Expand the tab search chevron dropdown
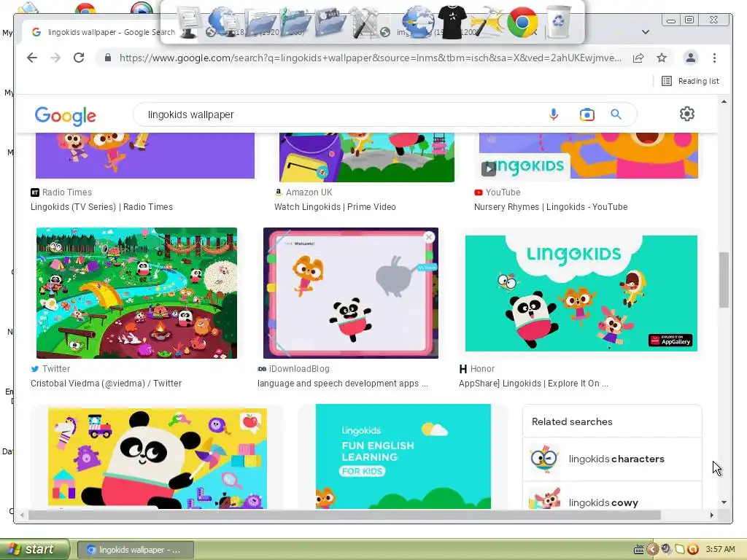747x560 pixels. 646,32
